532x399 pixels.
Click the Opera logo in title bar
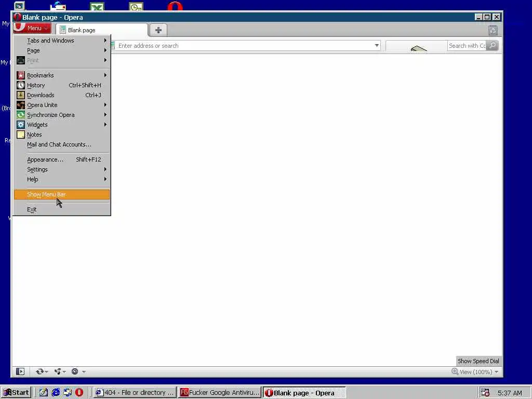coord(17,17)
